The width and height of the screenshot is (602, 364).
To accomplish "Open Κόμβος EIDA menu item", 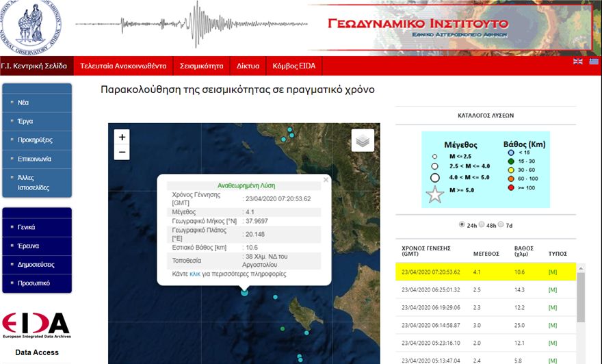I will point(294,66).
